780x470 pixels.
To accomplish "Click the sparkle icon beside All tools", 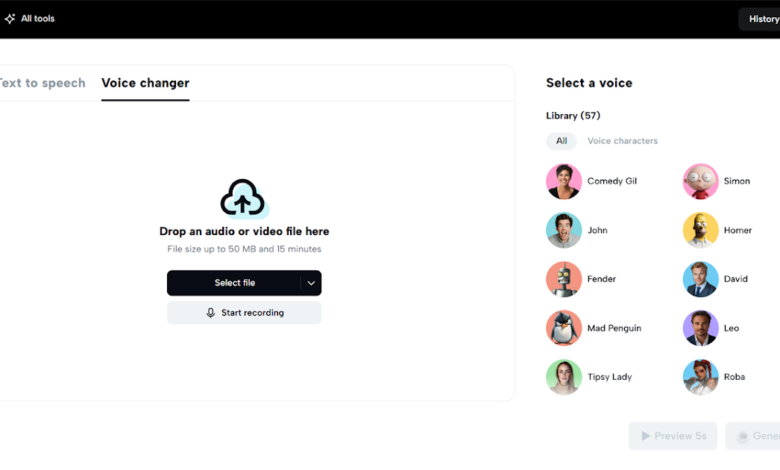I will click(x=10, y=19).
